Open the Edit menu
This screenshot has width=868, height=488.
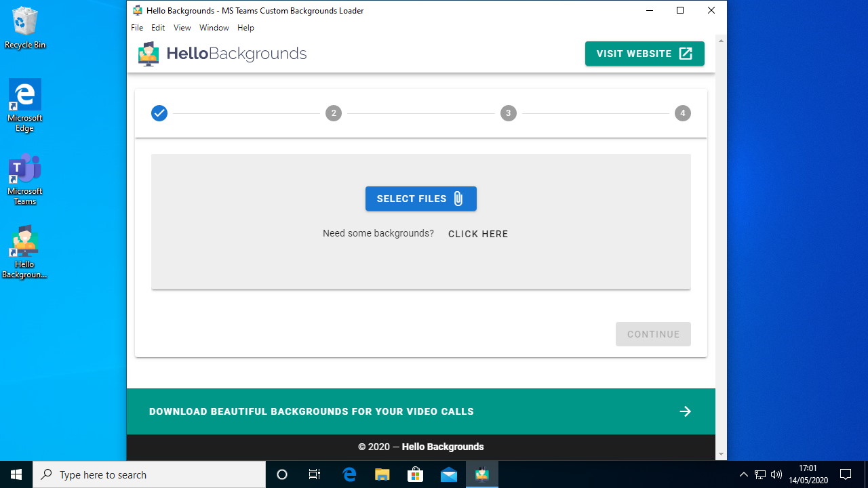tap(158, 28)
